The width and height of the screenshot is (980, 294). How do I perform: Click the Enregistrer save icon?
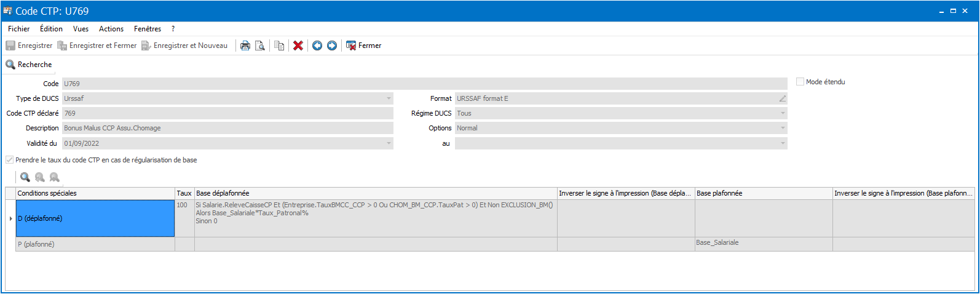(x=10, y=46)
